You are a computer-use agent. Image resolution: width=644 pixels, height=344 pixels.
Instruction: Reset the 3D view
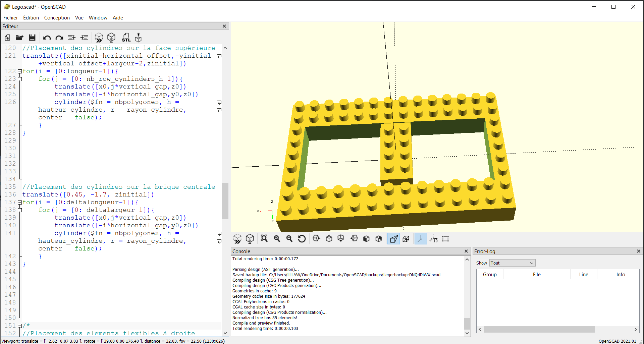pos(302,239)
